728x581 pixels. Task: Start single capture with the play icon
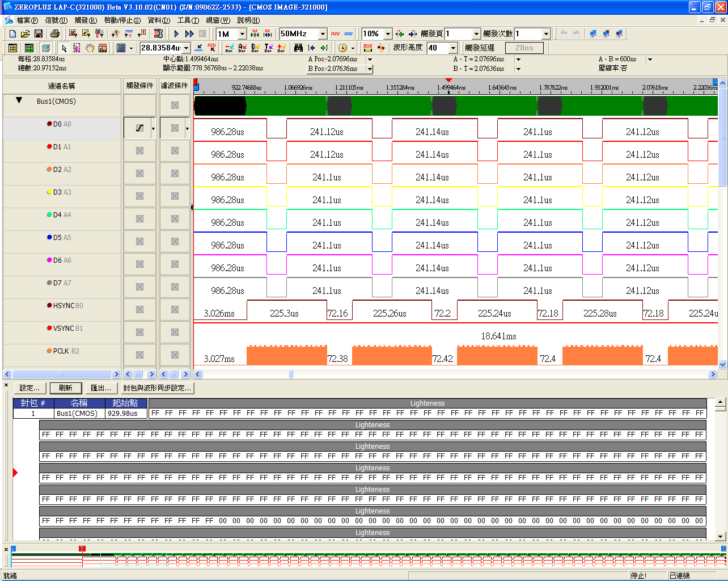point(176,34)
